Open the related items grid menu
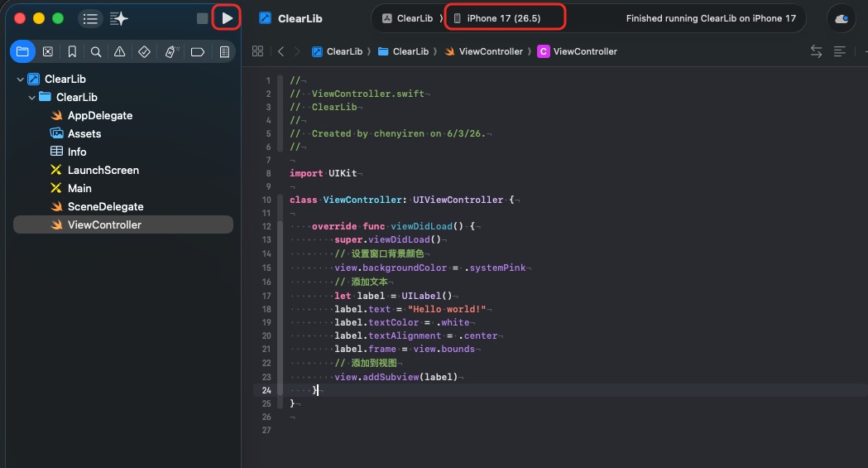The width and height of the screenshot is (868, 468). pos(257,51)
